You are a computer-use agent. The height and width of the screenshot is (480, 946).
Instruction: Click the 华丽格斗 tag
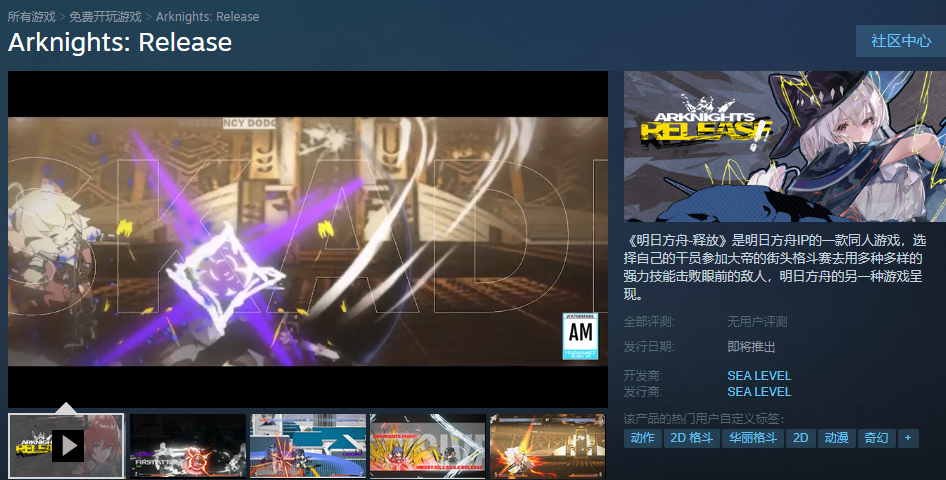pos(753,438)
